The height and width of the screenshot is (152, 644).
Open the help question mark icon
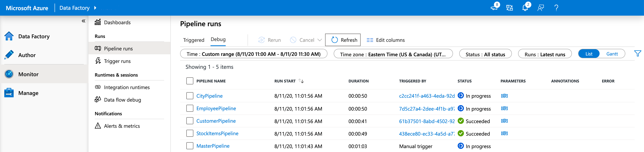coord(556,8)
